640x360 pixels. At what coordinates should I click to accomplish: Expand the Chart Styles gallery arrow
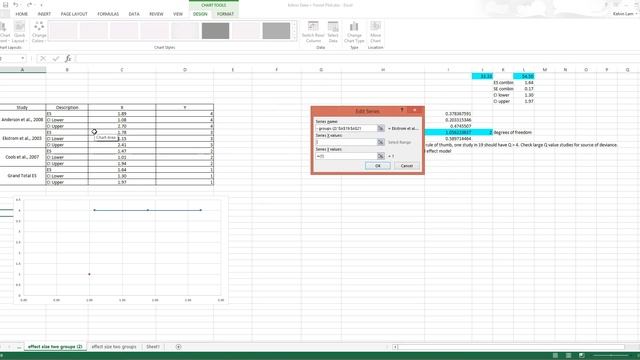point(295,38)
